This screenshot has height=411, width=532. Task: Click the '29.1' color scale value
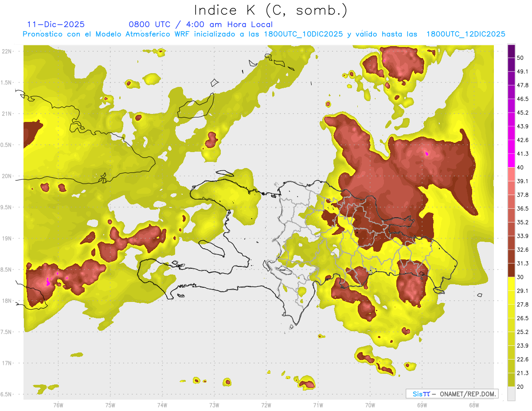[x=522, y=291]
